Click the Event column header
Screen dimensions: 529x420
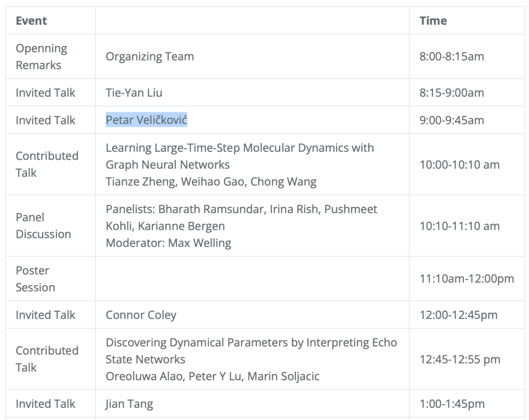click(31, 21)
